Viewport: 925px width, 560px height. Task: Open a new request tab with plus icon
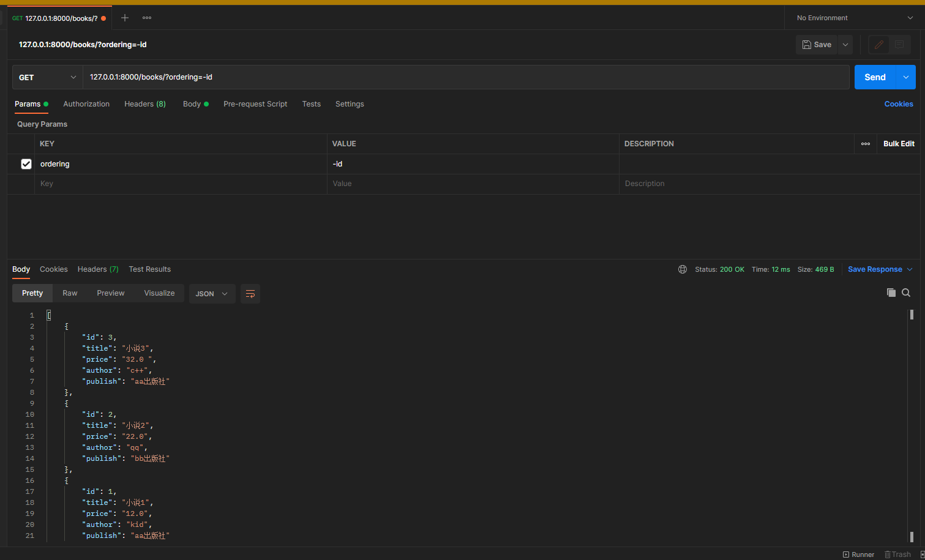(x=125, y=18)
